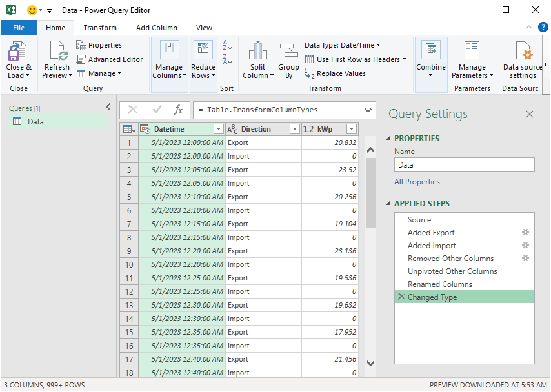Open the kWp column filter dropdown
Image resolution: width=551 pixels, height=392 pixels.
(x=352, y=129)
